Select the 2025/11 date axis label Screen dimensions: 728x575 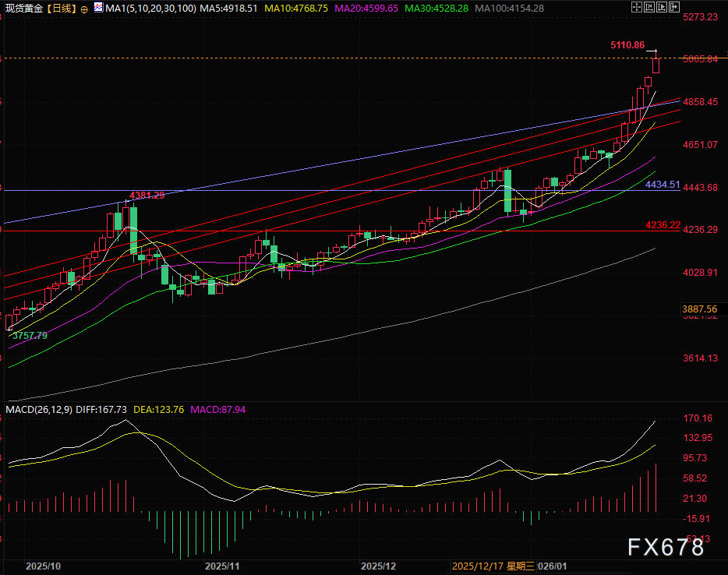tap(223, 566)
